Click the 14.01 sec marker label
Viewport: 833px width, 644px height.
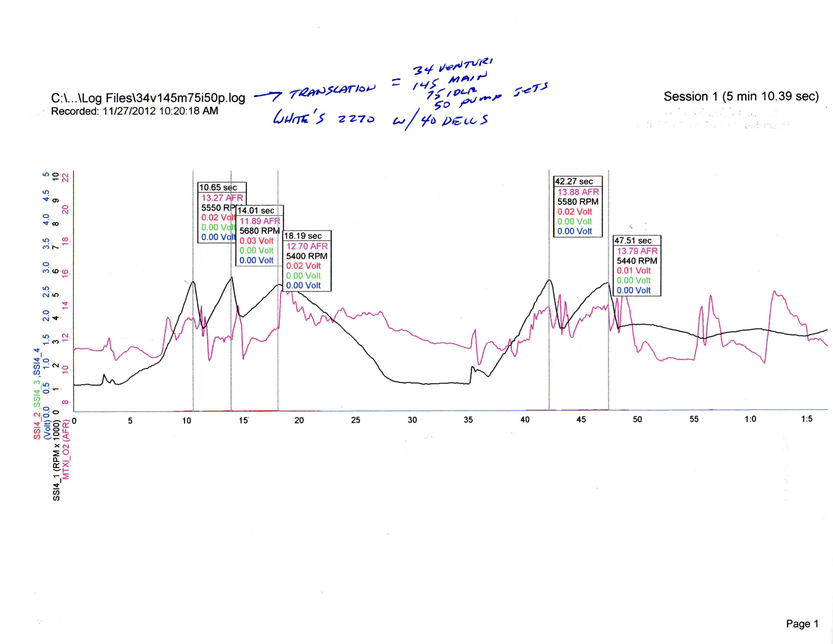256,211
